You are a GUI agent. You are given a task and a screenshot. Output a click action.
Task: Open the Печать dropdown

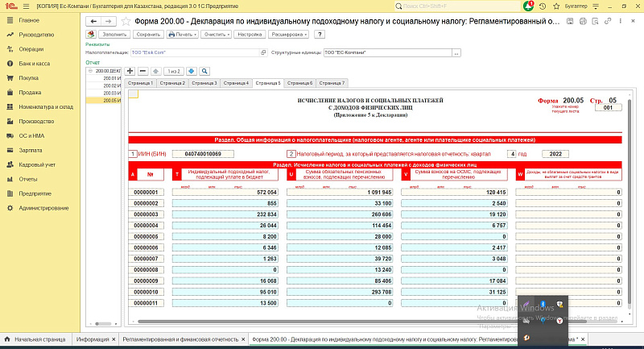(x=181, y=35)
